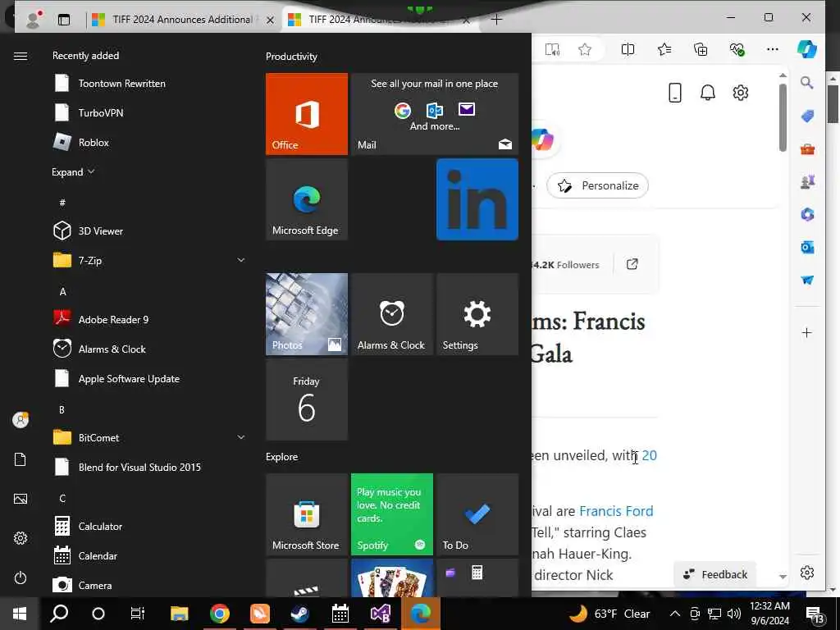Open the Spotify tile
This screenshot has width=840, height=630.
click(x=391, y=514)
